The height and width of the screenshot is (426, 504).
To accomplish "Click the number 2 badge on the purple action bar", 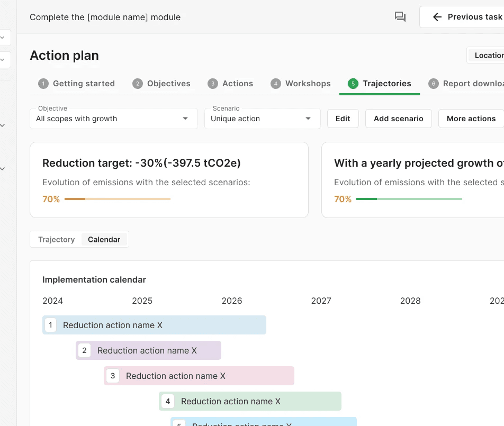I will (x=85, y=350).
